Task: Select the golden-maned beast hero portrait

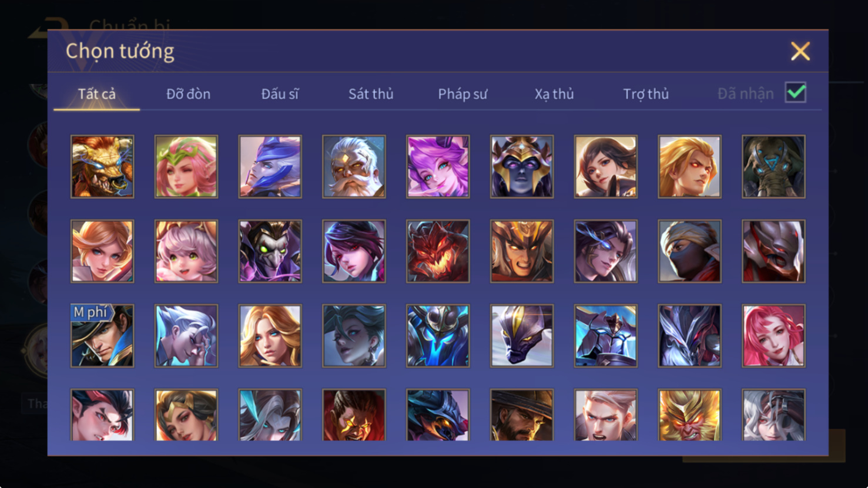Action: click(x=102, y=167)
